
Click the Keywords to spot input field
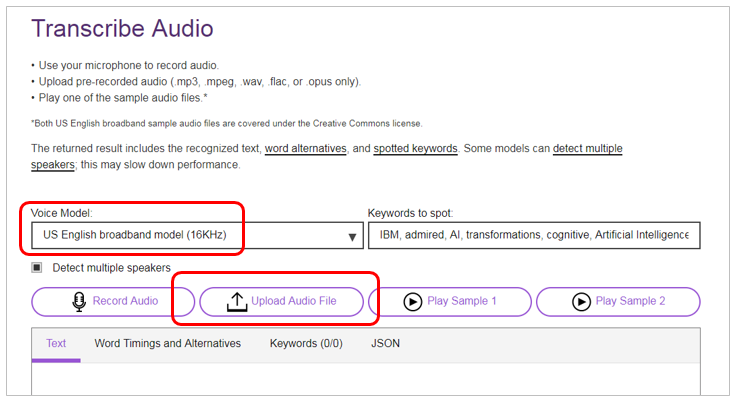[x=533, y=235]
